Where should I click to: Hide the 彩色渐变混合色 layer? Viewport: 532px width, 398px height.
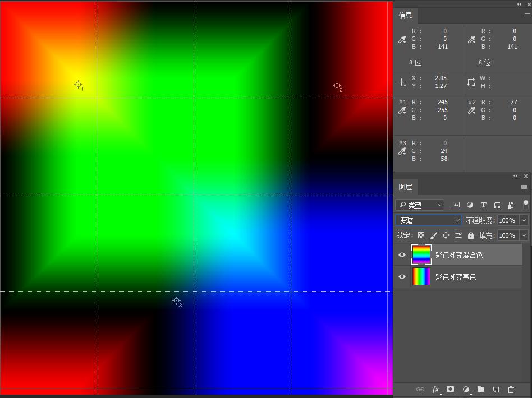[x=402, y=255]
